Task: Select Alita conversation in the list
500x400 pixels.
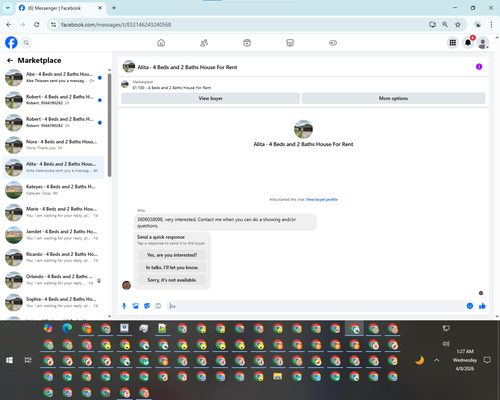Action: point(53,167)
